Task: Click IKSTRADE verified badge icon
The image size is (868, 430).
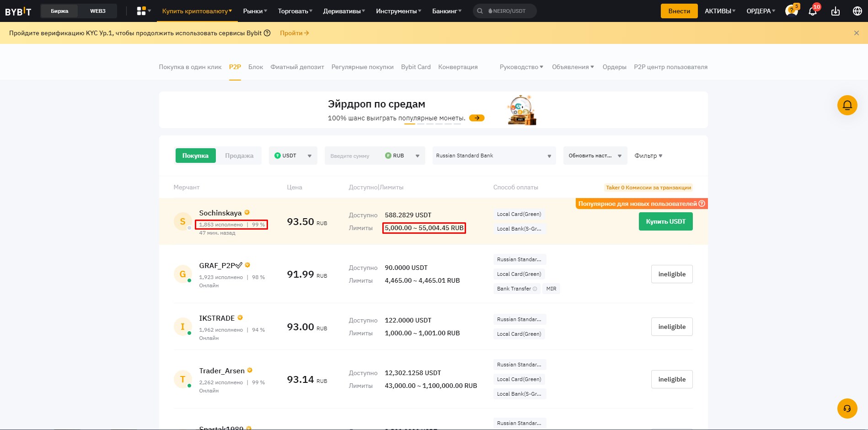Action: coord(240,317)
